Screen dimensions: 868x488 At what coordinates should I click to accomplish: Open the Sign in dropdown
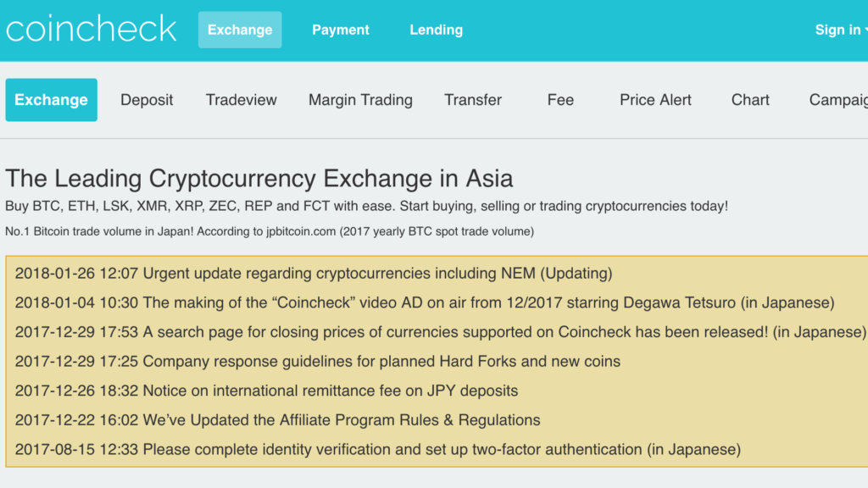tap(839, 30)
